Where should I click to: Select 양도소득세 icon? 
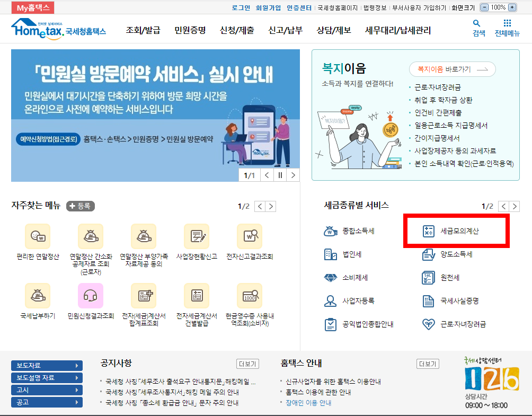429,254
